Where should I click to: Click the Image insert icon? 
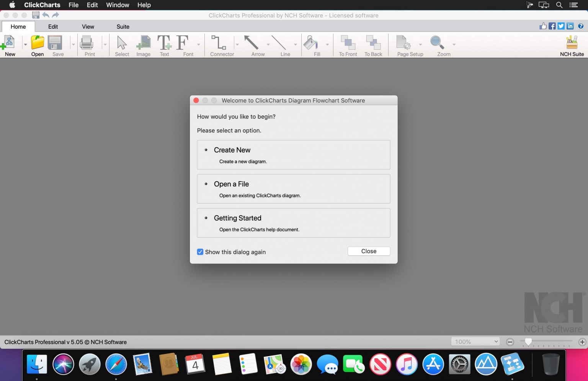click(144, 43)
